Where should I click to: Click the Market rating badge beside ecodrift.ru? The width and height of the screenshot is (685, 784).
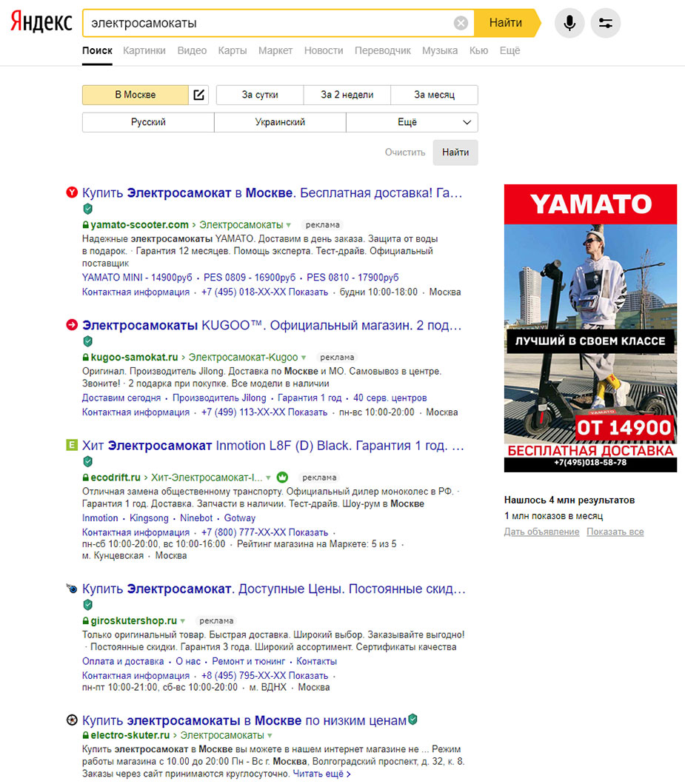click(x=282, y=478)
